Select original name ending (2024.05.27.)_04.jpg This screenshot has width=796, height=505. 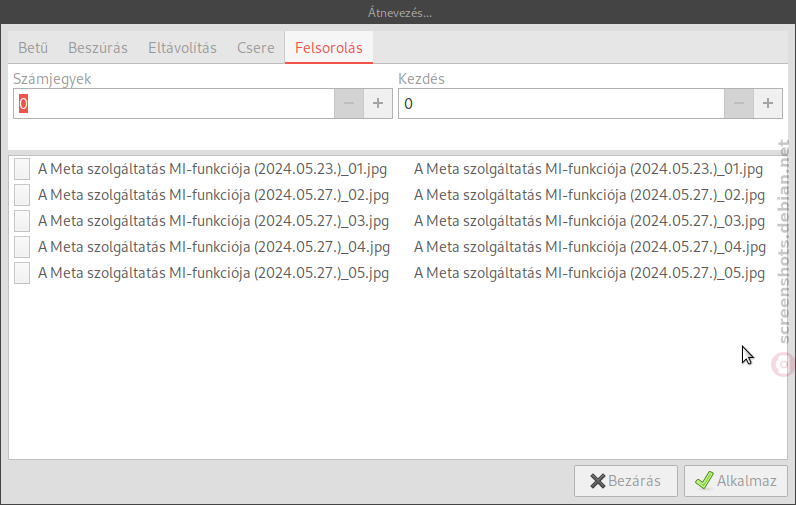214,247
